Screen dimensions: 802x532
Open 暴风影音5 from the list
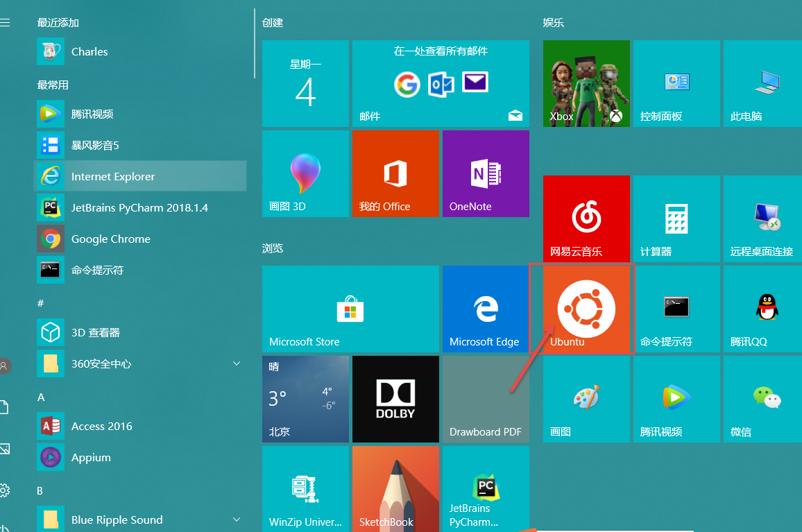[x=141, y=145]
